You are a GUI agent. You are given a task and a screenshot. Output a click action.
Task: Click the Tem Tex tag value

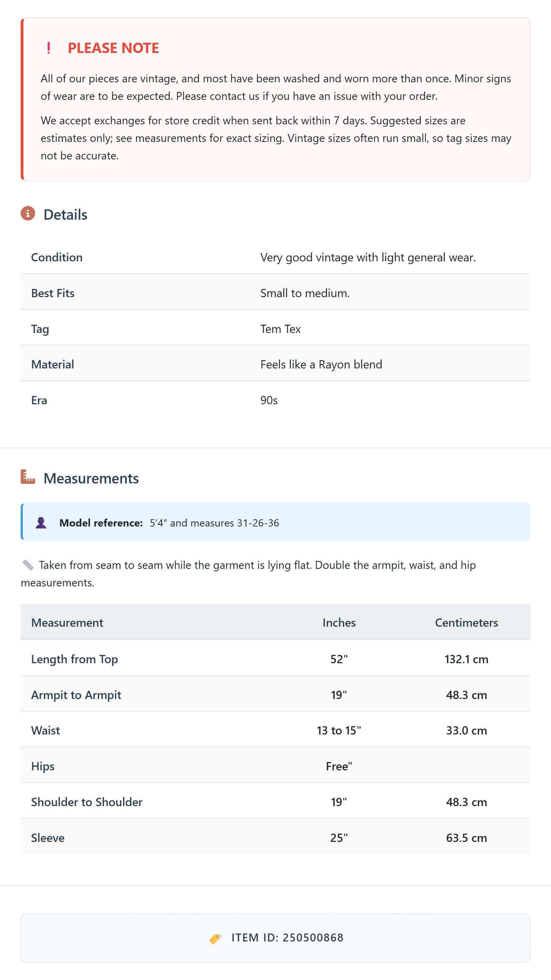pyautogui.click(x=280, y=329)
